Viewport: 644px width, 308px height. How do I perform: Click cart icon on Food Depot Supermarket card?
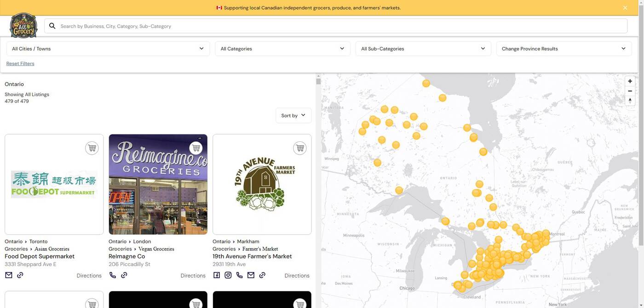pos(92,148)
